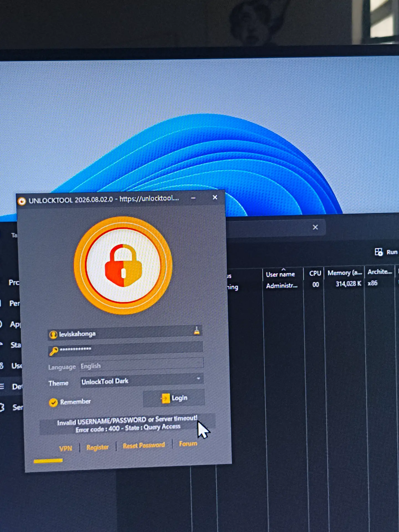Switch to Task Manager Users tab
Viewport: 399px width, 532px height.
tap(16, 366)
